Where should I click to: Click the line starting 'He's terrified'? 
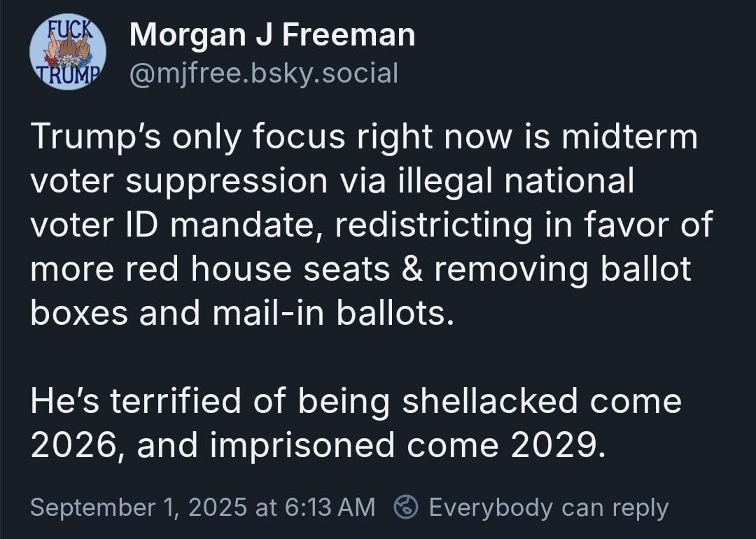pos(356,402)
